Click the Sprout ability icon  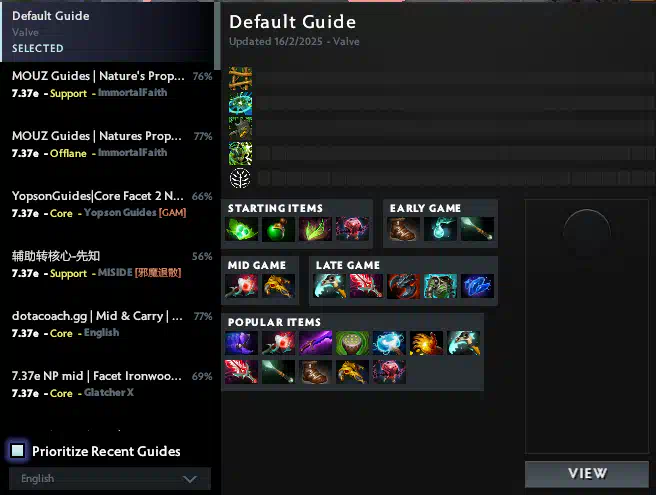(240, 78)
